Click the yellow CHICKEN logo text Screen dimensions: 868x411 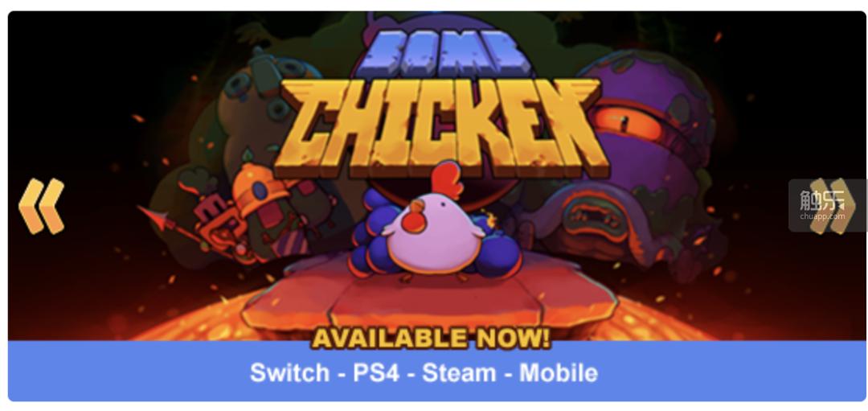tap(440, 127)
